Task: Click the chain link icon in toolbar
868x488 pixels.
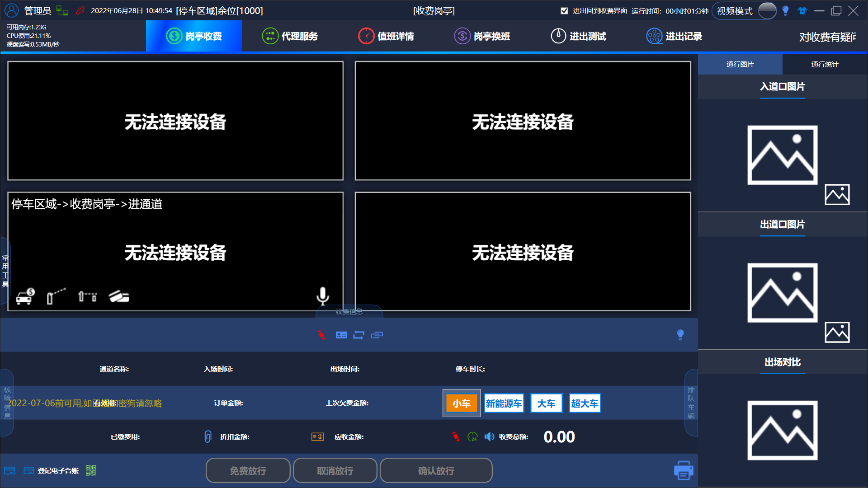Action: pos(377,335)
